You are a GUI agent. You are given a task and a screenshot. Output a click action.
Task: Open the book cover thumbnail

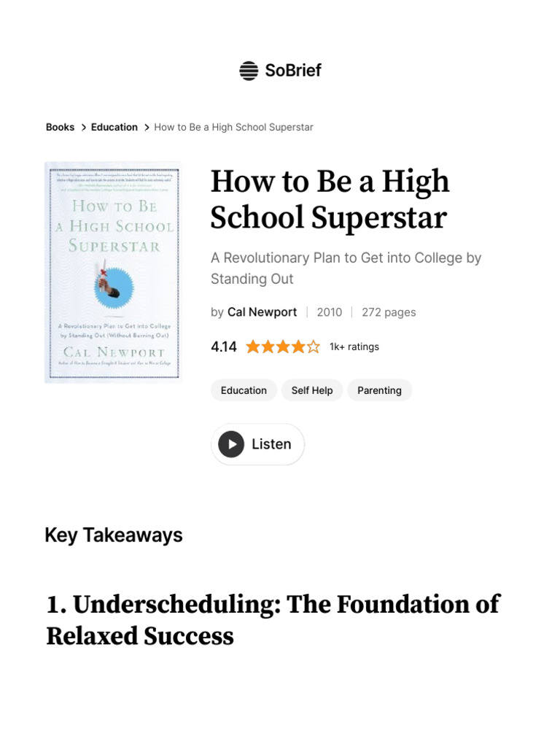(x=112, y=272)
